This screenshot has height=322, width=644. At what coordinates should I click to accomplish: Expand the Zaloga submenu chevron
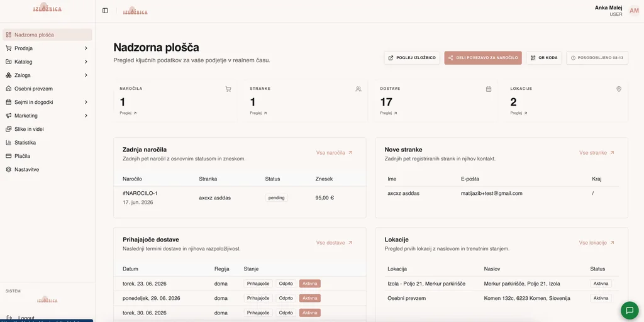click(86, 75)
